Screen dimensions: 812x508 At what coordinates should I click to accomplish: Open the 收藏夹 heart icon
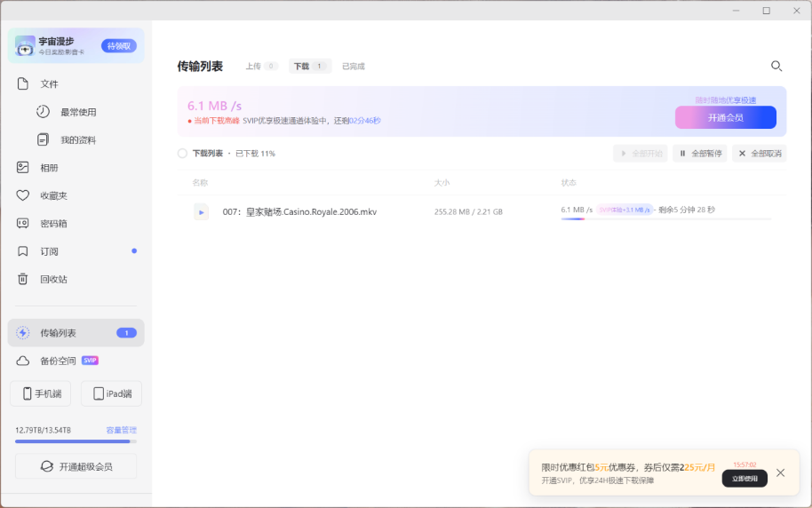22,195
